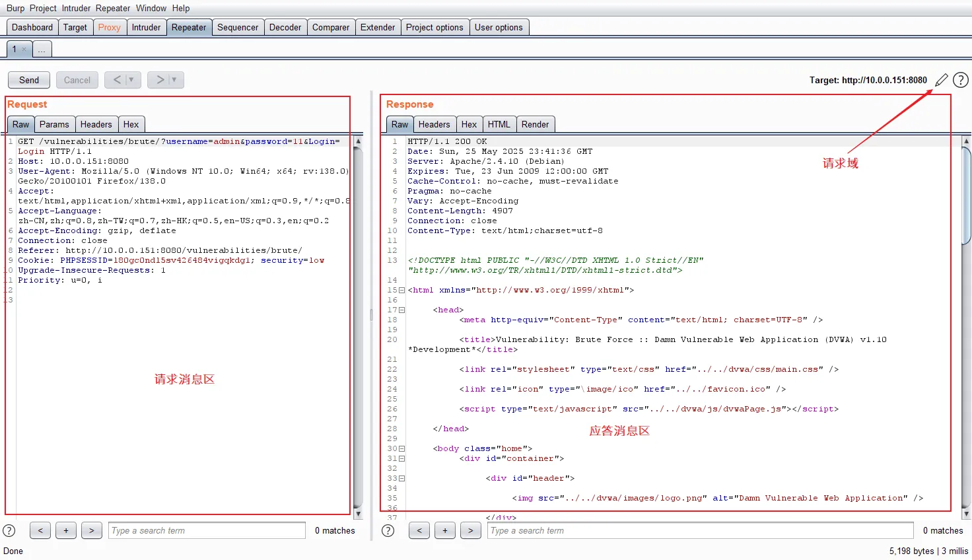Screen dimensions: 972x560
Task: Switch to the Dashboard tab
Action: click(x=32, y=27)
